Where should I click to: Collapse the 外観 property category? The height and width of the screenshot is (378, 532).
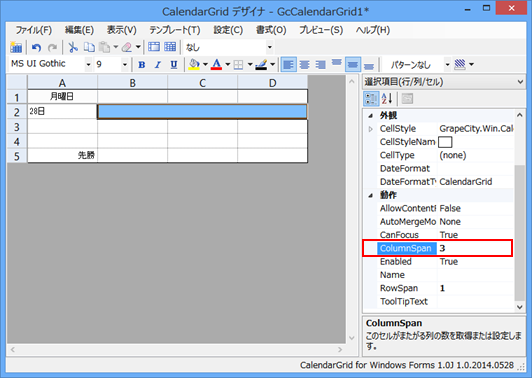tap(370, 116)
